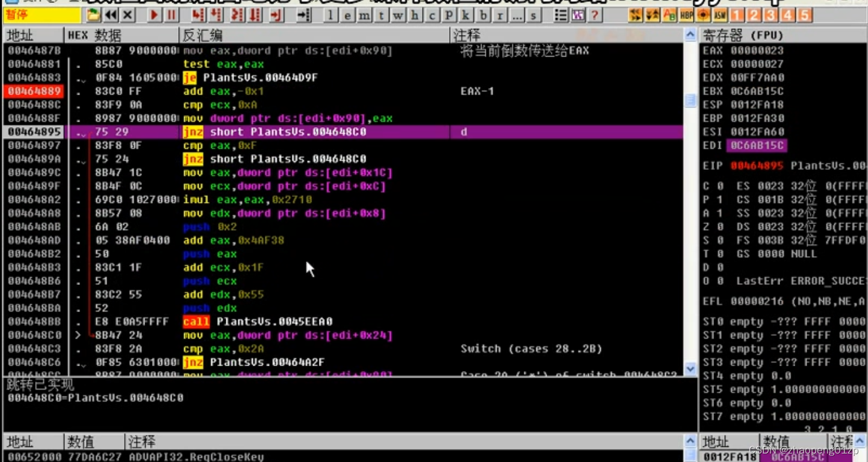Pause execution with the red pause icon
The height and width of the screenshot is (462, 868).
coord(172,15)
